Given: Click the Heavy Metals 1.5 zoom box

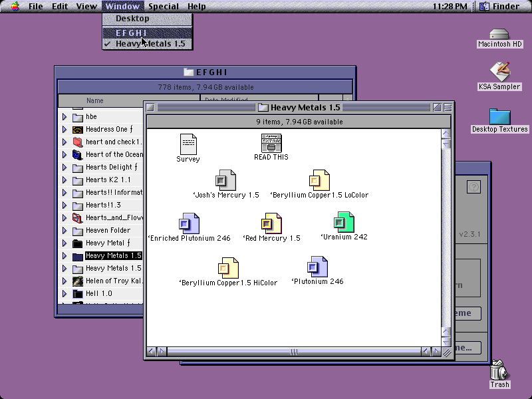Looking at the screenshot, I should coord(437,108).
